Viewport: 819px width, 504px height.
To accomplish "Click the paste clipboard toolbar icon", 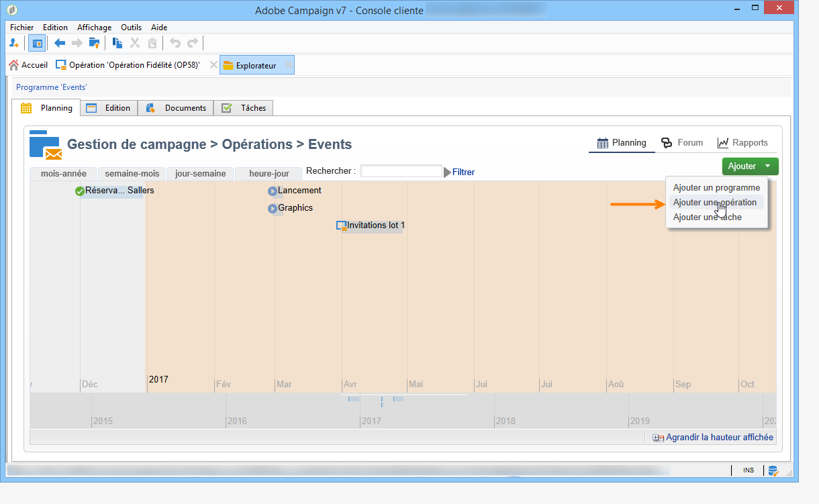I will [x=152, y=43].
